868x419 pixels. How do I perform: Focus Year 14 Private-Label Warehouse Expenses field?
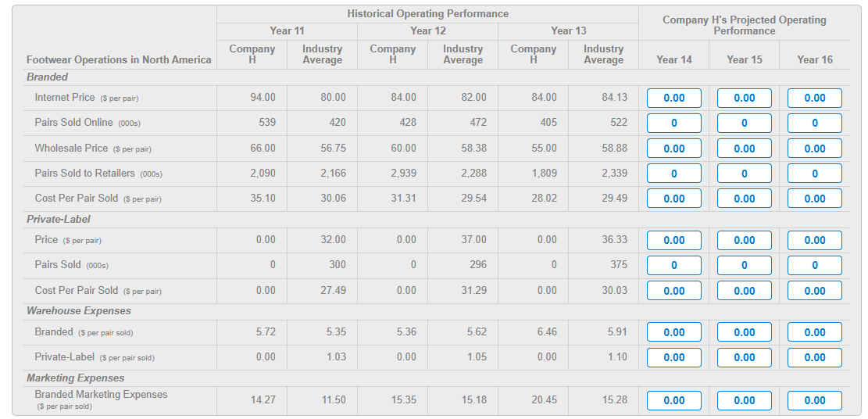click(x=673, y=357)
